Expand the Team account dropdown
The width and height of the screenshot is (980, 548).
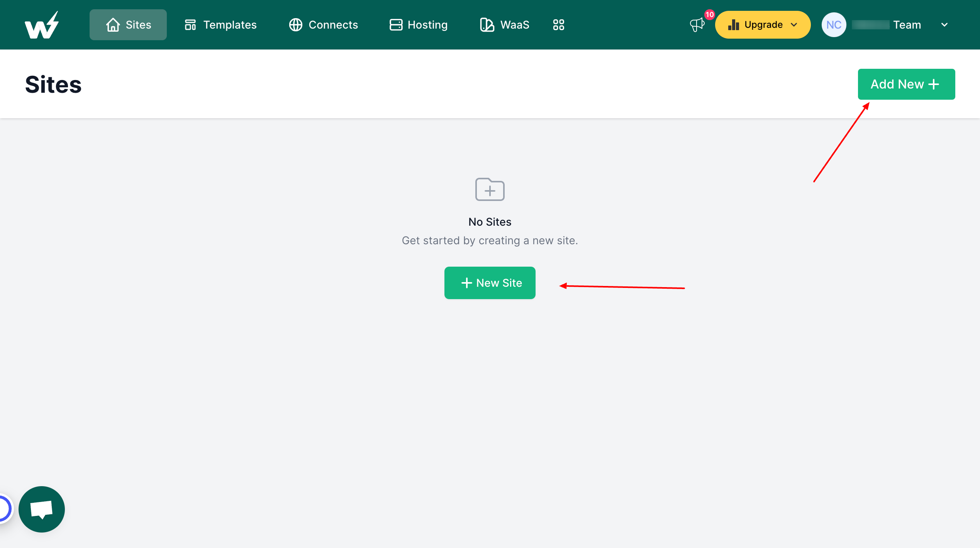(944, 25)
